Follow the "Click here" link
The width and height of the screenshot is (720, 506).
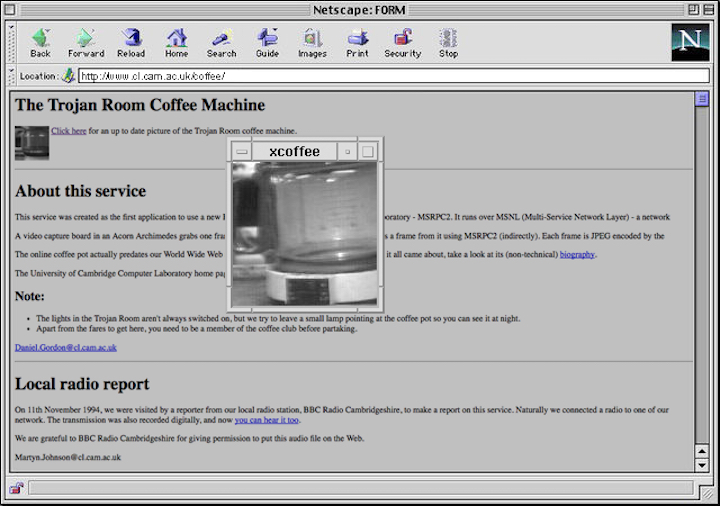(x=69, y=130)
